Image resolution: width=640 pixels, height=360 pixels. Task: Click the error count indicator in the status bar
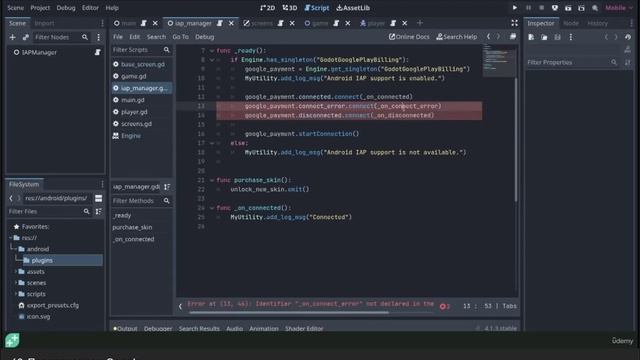[x=444, y=306]
